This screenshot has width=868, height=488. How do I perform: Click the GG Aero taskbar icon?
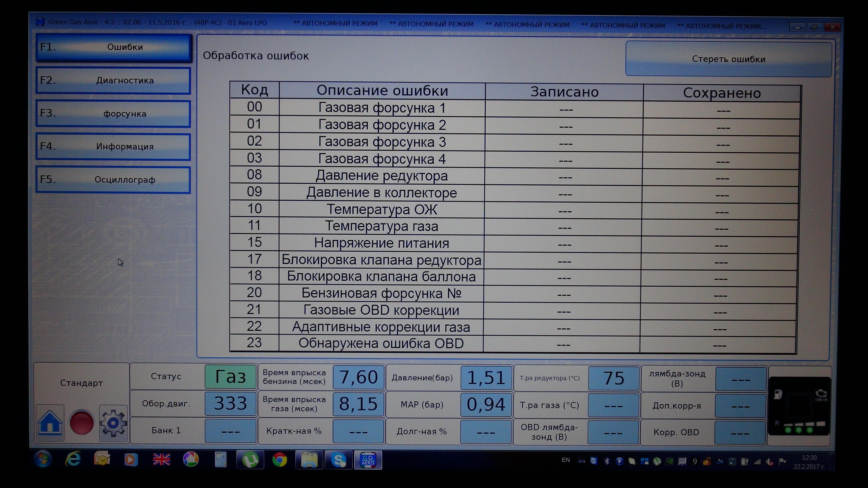pos(368,460)
